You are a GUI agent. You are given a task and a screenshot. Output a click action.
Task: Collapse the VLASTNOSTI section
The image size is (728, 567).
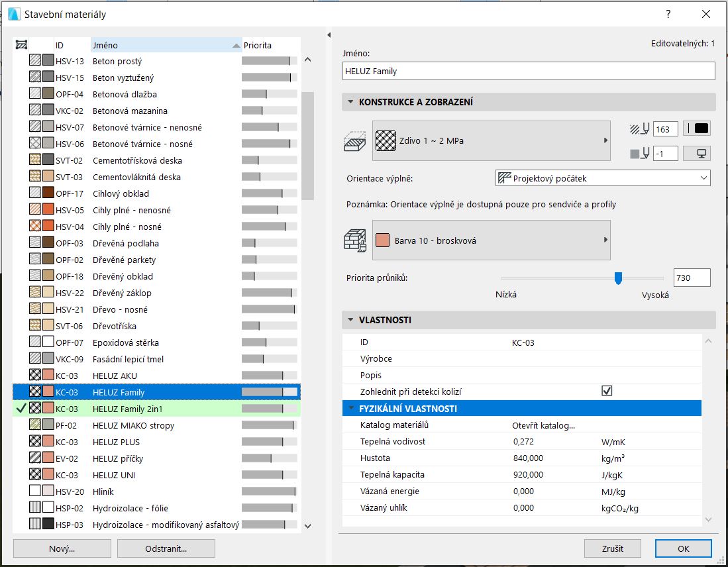pyautogui.click(x=350, y=320)
